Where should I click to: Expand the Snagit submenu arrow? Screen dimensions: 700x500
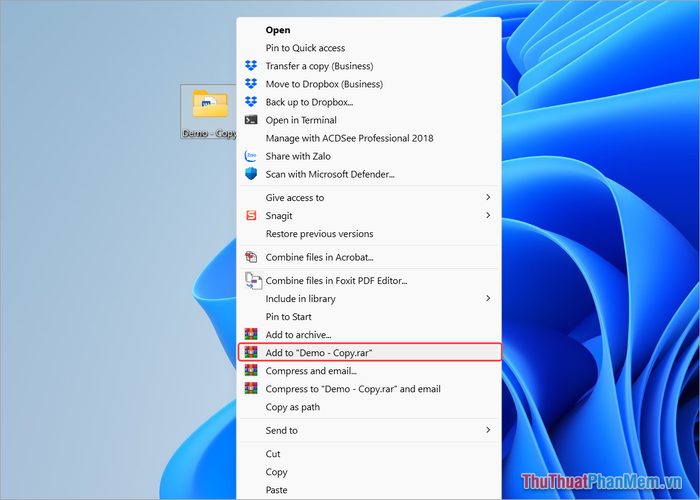point(488,215)
